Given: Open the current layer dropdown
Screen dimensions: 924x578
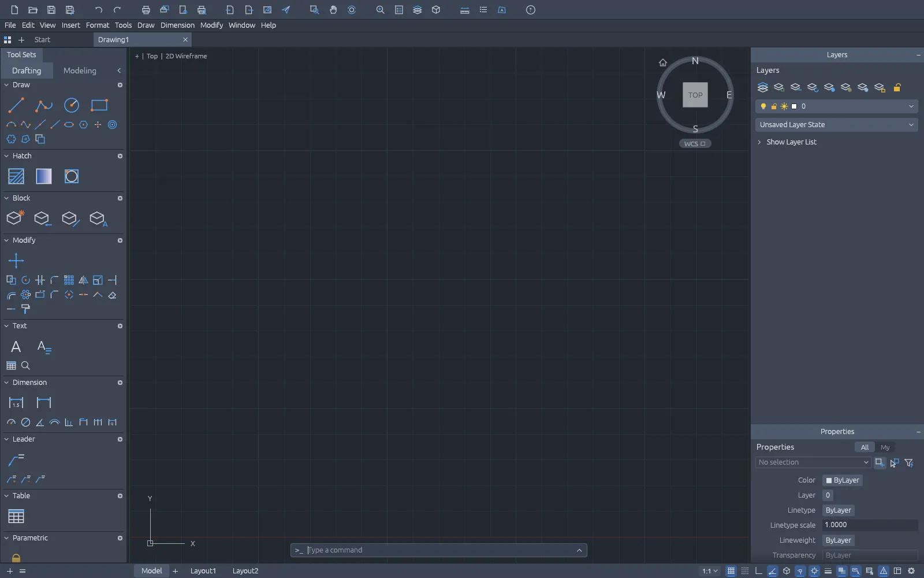Looking at the screenshot, I should click(836, 106).
